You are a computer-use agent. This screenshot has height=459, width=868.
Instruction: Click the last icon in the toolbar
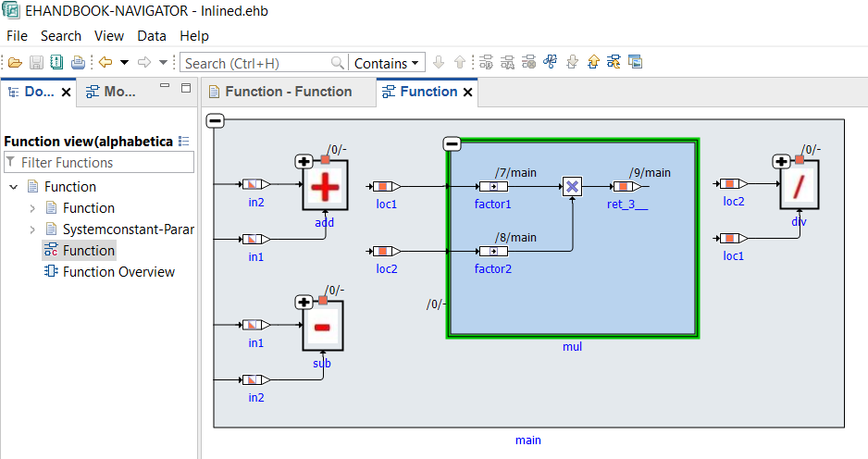(635, 63)
